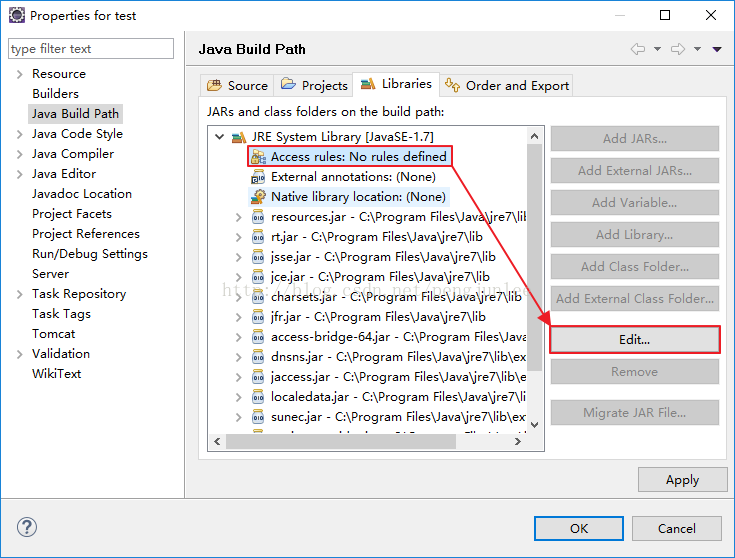
Task: Click the jsse.jar jar icon
Action: [x=258, y=257]
